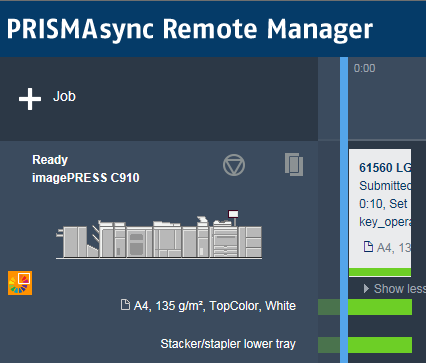Click the Ready status text
426x363 pixels.
(50, 160)
